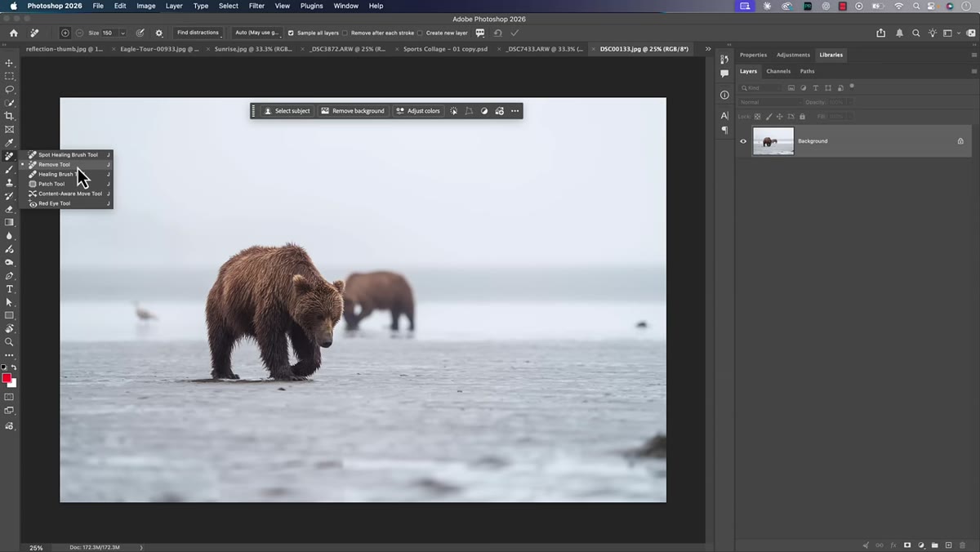980x552 pixels.
Task: Toggle Lock image pixels brush icon
Action: pos(768,117)
